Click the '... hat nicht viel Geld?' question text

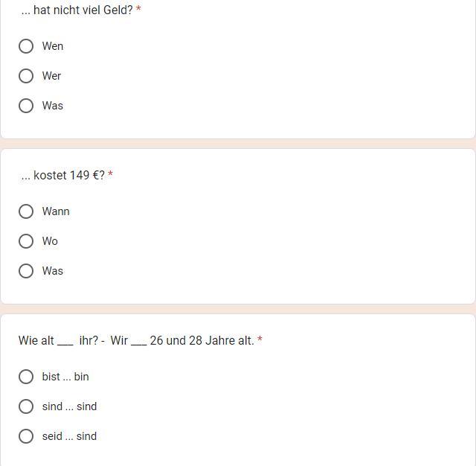[77, 10]
